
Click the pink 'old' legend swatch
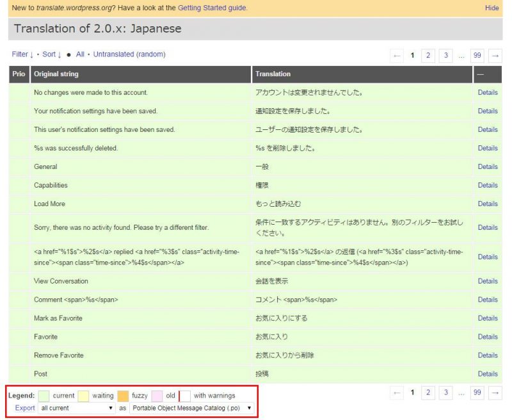click(157, 396)
